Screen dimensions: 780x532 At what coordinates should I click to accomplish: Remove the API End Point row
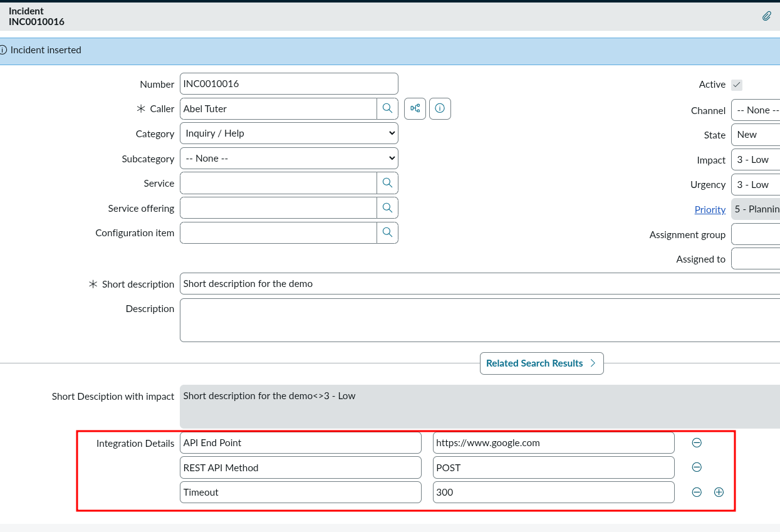coord(697,443)
